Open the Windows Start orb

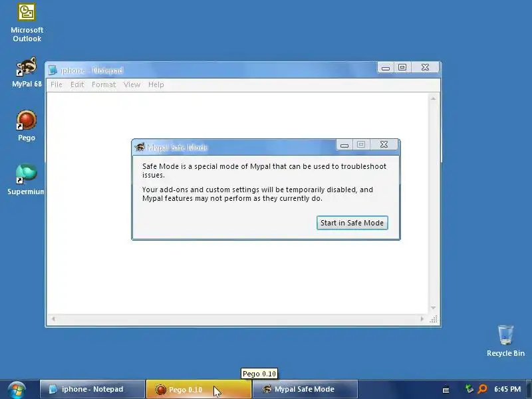tap(17, 390)
